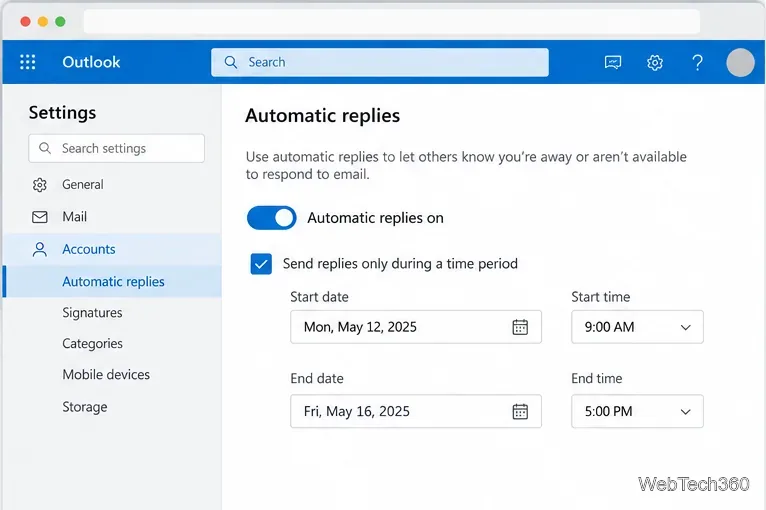The width and height of the screenshot is (766, 510).
Task: Click the End date field Fri, May 16, 2025
Action: click(416, 411)
